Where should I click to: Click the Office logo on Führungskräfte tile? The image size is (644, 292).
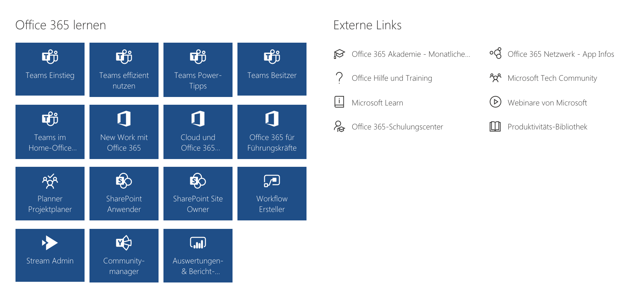272,118
